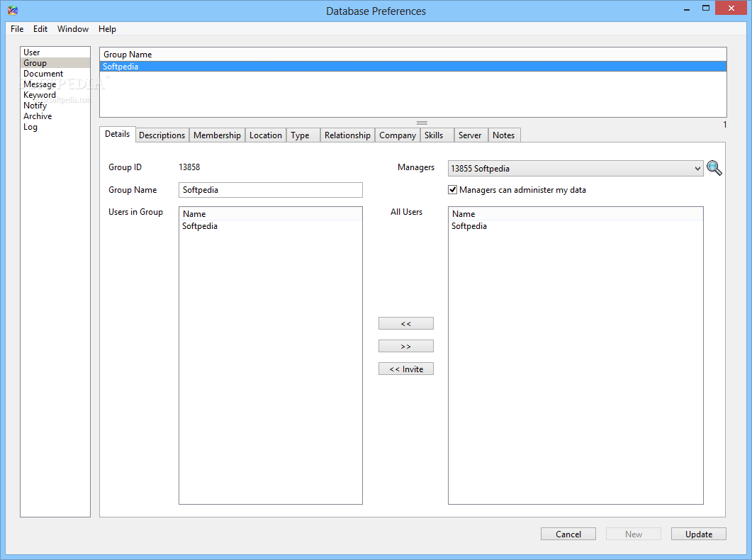Open the Edit menu
Image resolution: width=752 pixels, height=560 pixels.
coord(40,29)
